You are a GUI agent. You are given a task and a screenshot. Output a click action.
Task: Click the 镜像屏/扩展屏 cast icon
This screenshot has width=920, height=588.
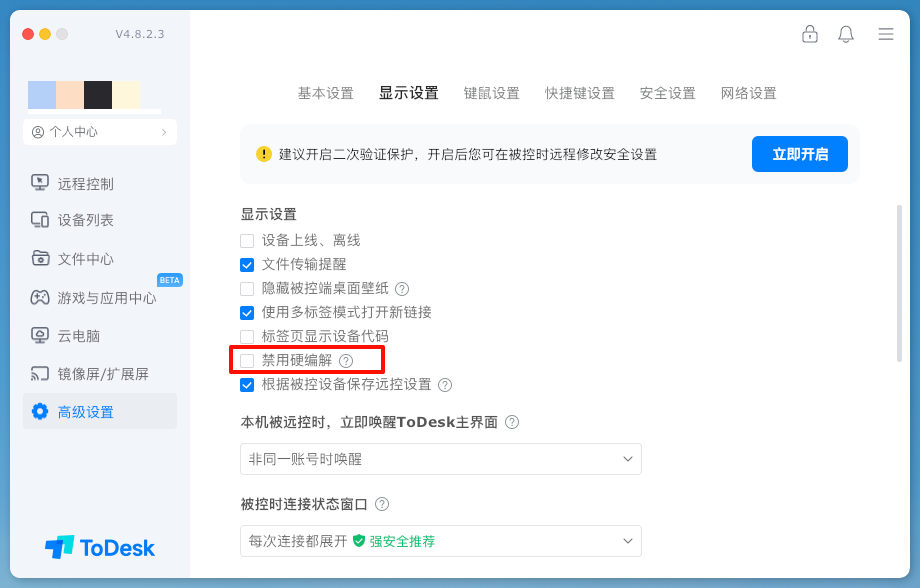[40, 374]
